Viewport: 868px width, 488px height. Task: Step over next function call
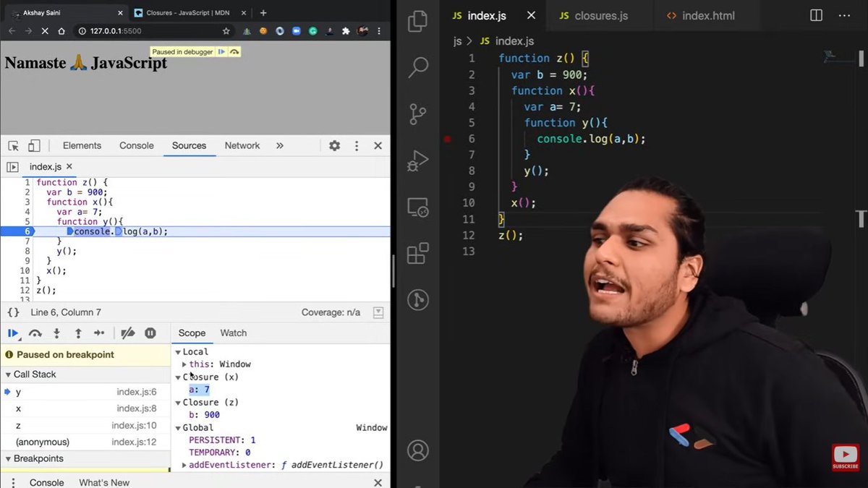point(35,333)
